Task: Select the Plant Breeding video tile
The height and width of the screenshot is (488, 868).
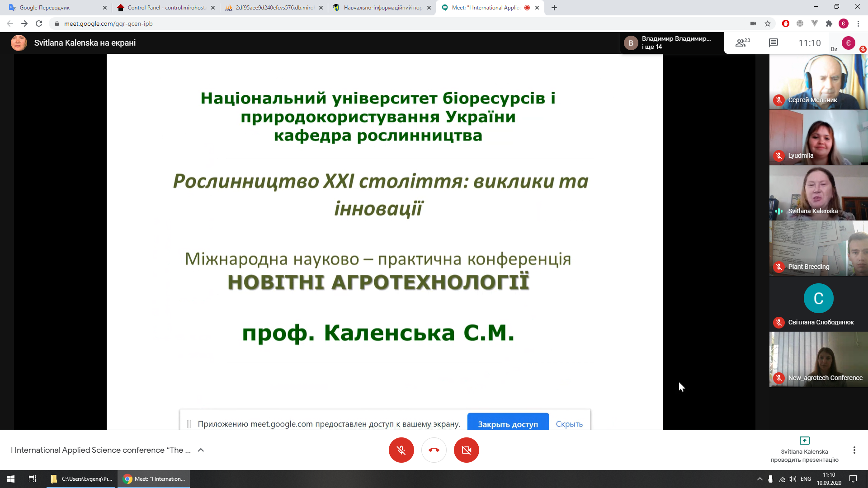Action: point(818,249)
